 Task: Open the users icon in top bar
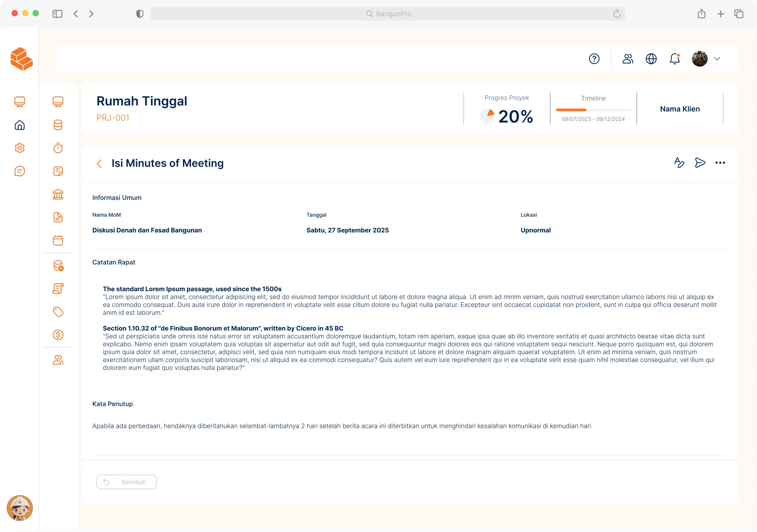pyautogui.click(x=628, y=59)
